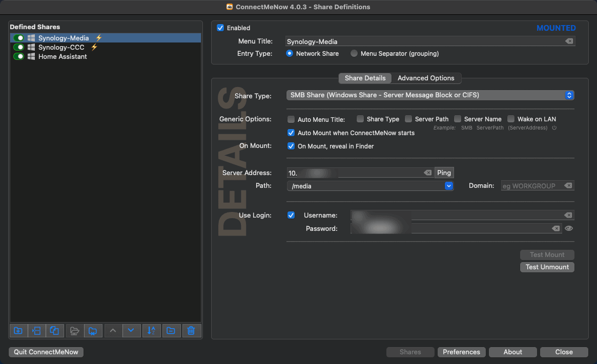Toggle the Synology-Media share switch
Image resolution: width=597 pixels, height=364 pixels.
[x=18, y=38]
